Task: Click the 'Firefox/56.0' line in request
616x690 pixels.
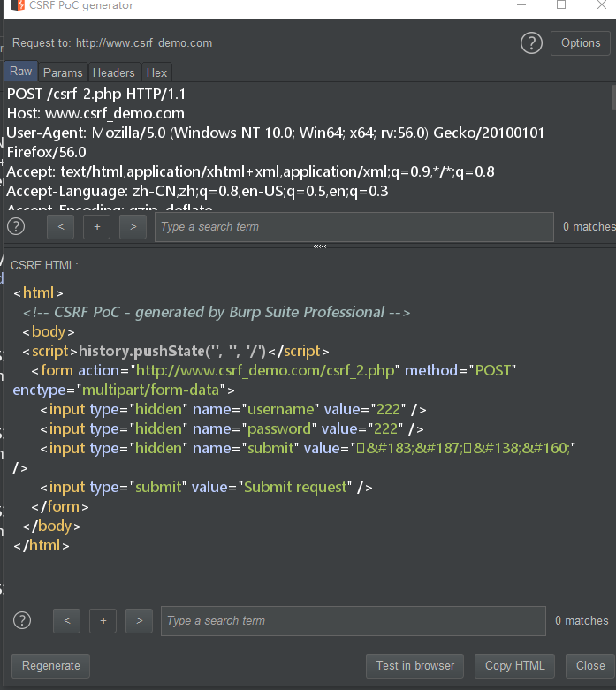Action: (x=47, y=152)
